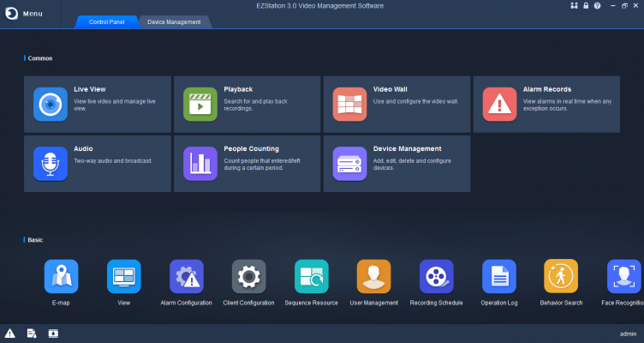
Task: Open the Sequence Resource icon
Action: pyautogui.click(x=312, y=276)
